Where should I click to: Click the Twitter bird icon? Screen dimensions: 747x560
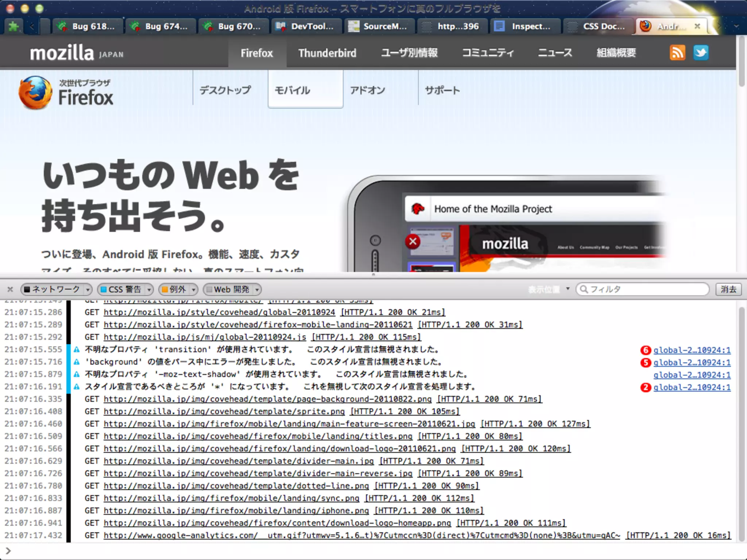coord(701,53)
